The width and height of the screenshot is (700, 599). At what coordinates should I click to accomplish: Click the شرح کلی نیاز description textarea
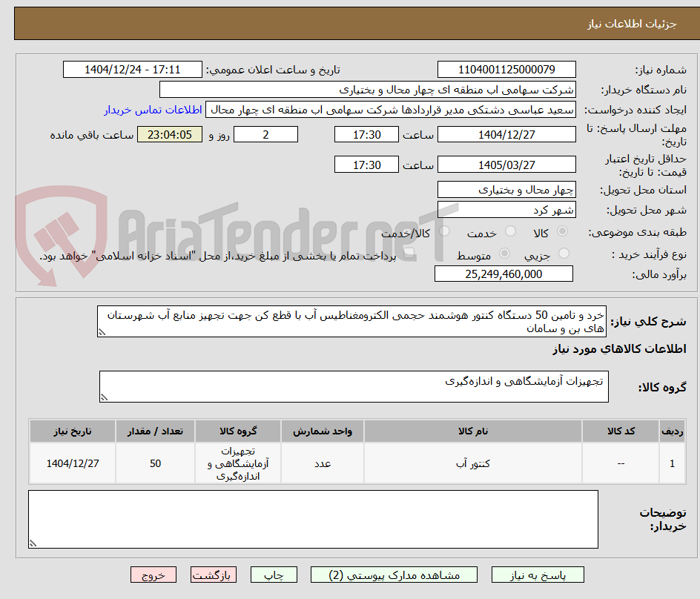(351, 322)
